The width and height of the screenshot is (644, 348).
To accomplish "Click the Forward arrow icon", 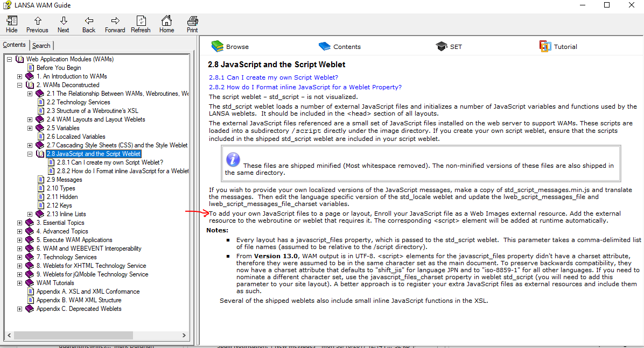I will 115,20.
